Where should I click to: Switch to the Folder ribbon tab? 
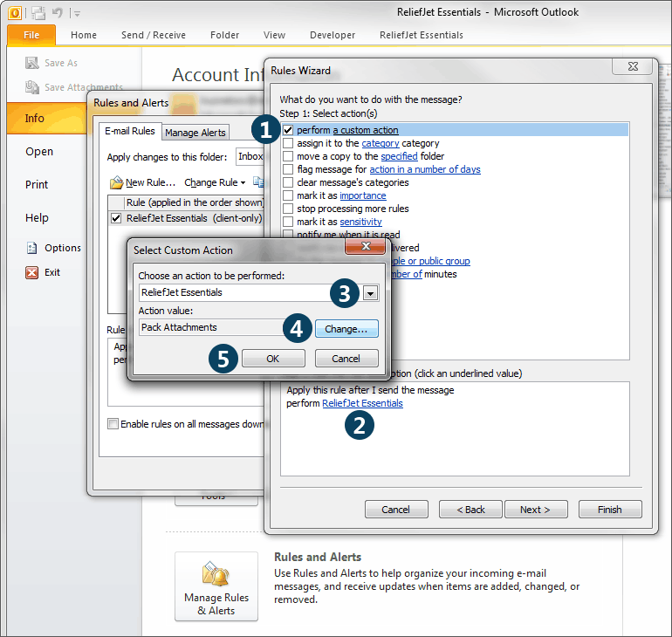point(224,35)
